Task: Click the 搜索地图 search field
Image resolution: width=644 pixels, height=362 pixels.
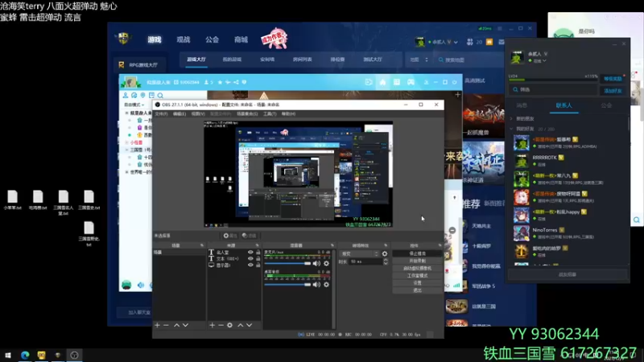Action: click(x=469, y=60)
